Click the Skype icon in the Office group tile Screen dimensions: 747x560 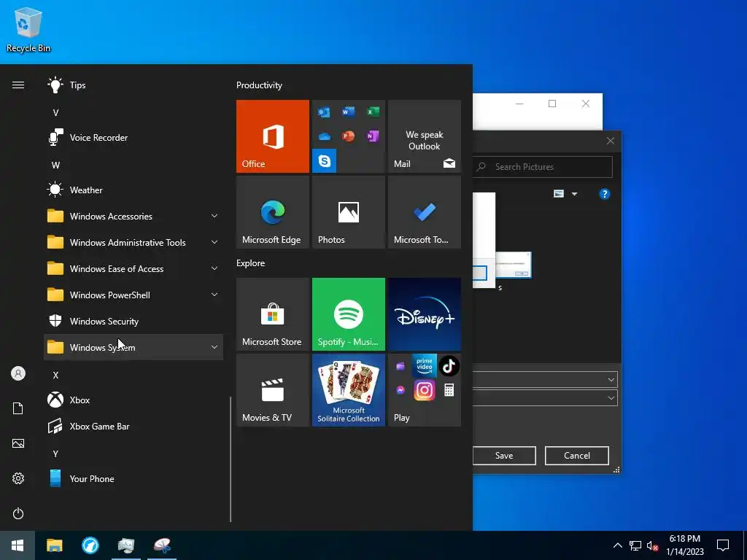point(325,161)
